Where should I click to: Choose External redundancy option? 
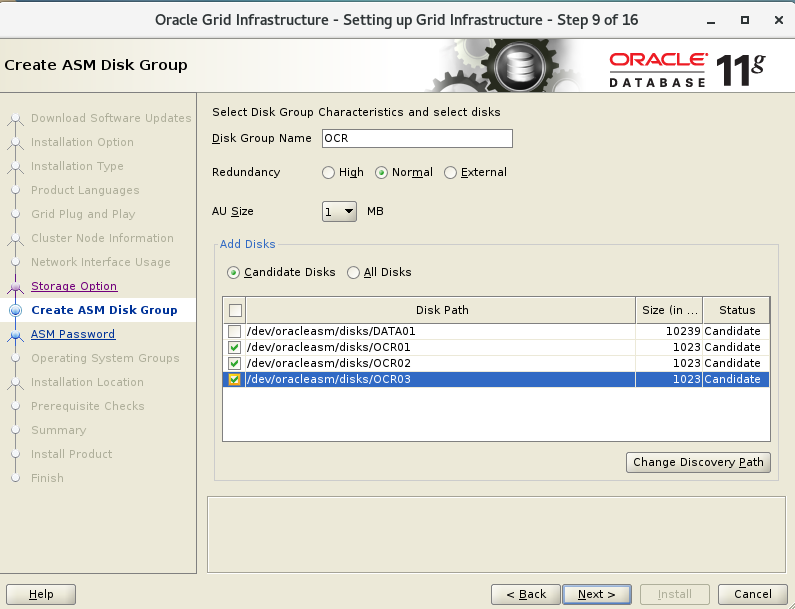point(450,172)
